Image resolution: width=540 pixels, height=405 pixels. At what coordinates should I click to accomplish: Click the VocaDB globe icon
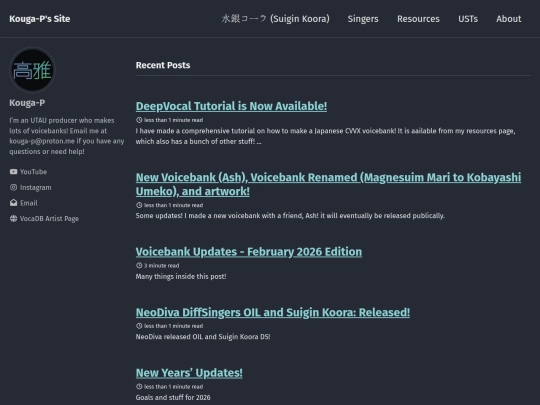[x=13, y=218]
